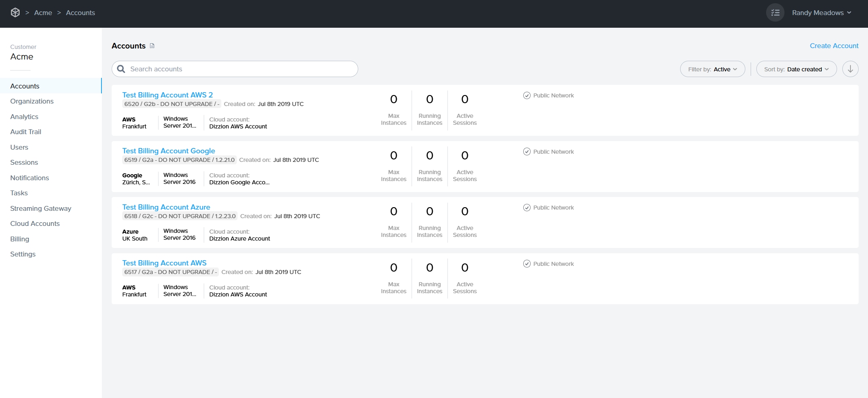
Task: Switch to the Sessions section
Action: coord(24,162)
